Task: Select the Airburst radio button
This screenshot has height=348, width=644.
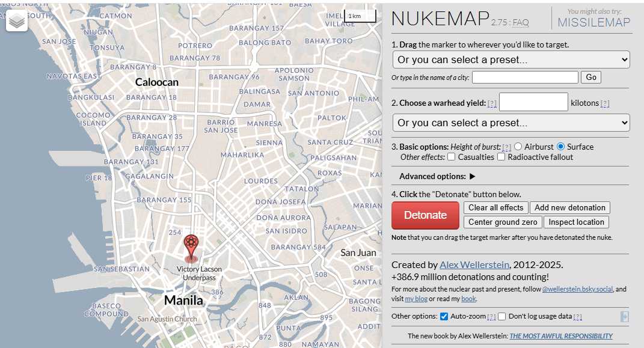Action: pyautogui.click(x=518, y=147)
